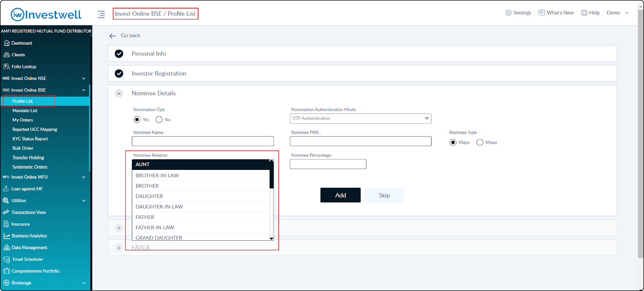Expand Invest Online NSE menu chevron
This screenshot has width=644, height=291.
pos(84,78)
